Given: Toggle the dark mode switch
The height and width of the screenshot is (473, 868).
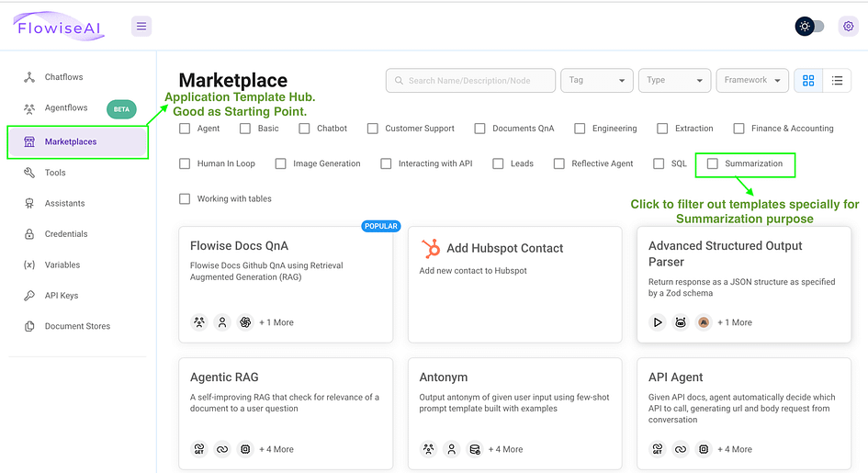Looking at the screenshot, I should pos(810,26).
